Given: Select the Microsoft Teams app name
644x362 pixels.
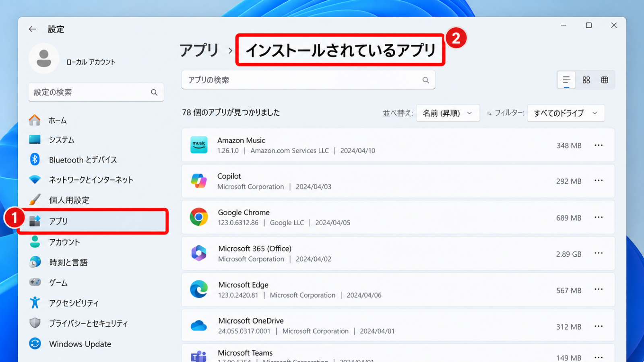Looking at the screenshot, I should point(245,353).
